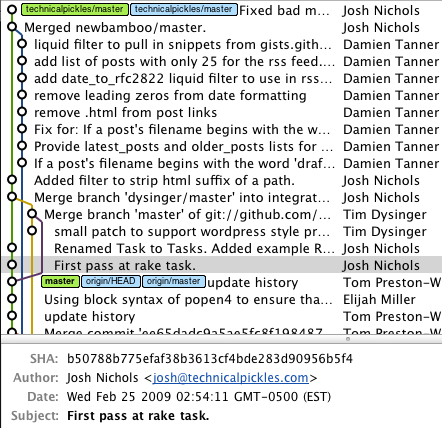Select commit 'liquid filter to pull in snippets'
This screenshot has height=428, width=442.
(221, 44)
